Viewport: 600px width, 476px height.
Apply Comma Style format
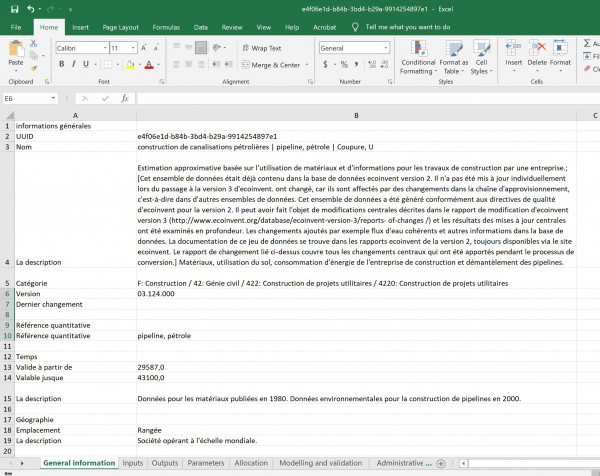[x=357, y=64]
